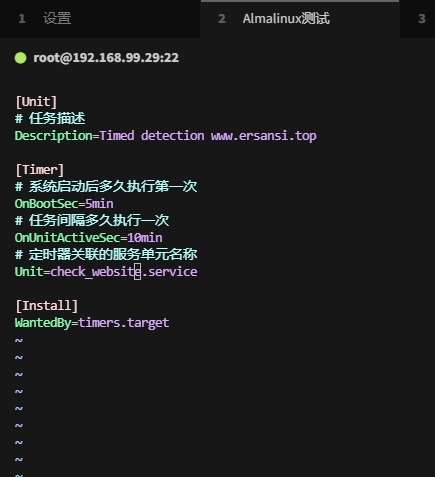
Task: Click the Description key name
Action: pyautogui.click(x=53, y=136)
